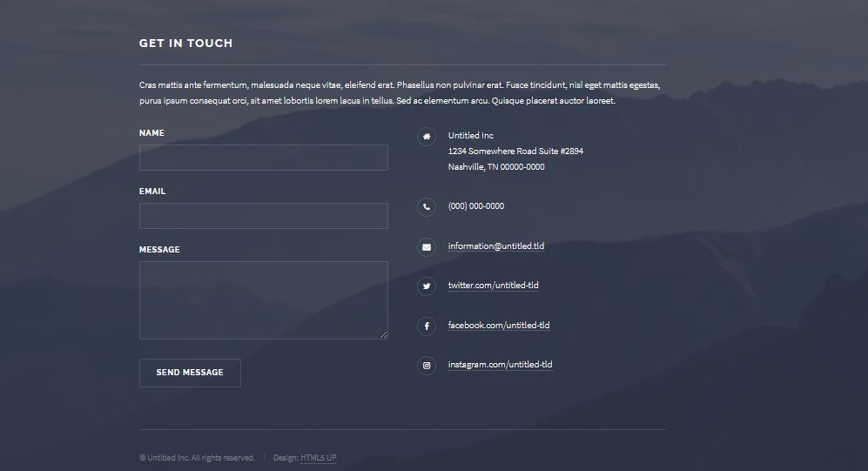Click the (000) 000-0000 phone number
This screenshot has height=471, width=868.
click(x=476, y=205)
